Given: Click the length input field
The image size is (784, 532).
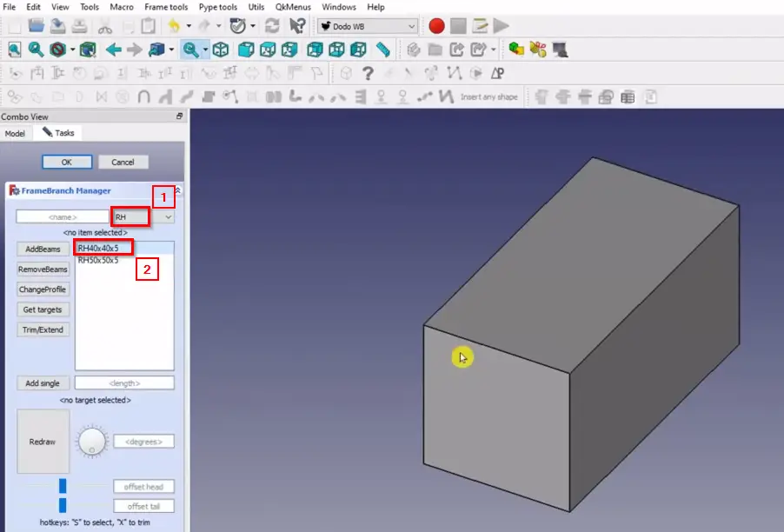Looking at the screenshot, I should click(124, 382).
